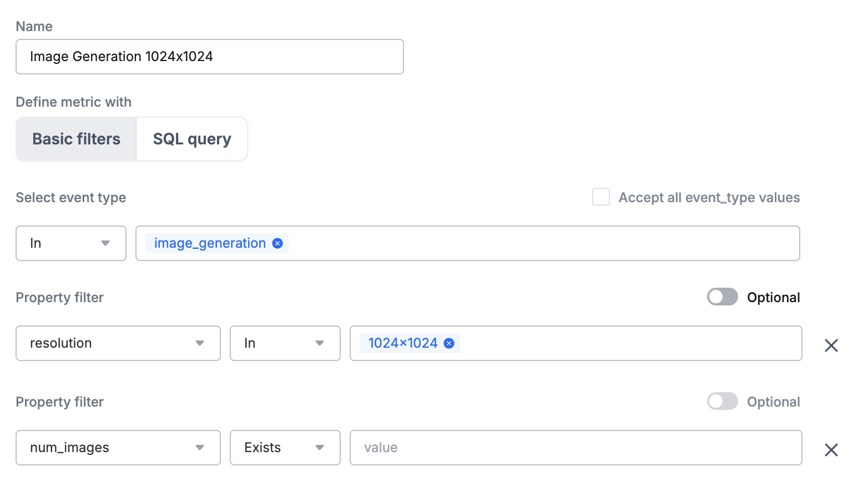Click the metric Name field

[209, 56]
